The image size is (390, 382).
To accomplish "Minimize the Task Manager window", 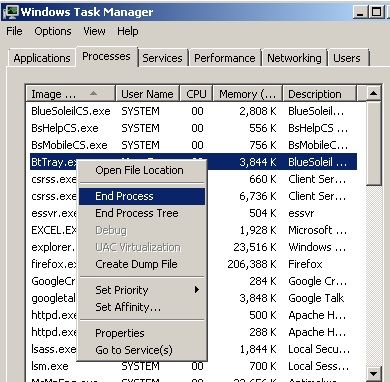I will 360,12.
